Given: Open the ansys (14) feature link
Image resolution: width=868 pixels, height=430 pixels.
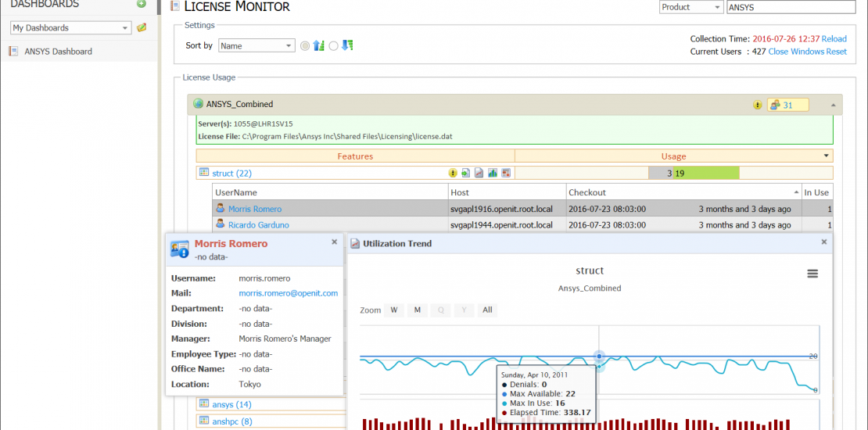Looking at the screenshot, I should [232, 404].
